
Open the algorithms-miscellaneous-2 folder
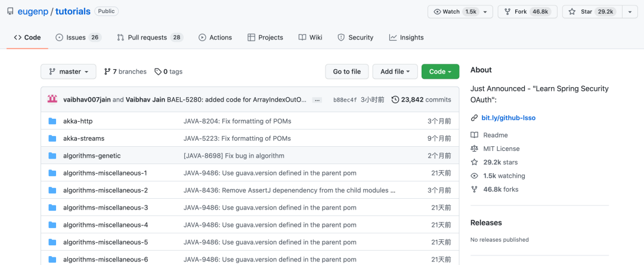coord(106,190)
